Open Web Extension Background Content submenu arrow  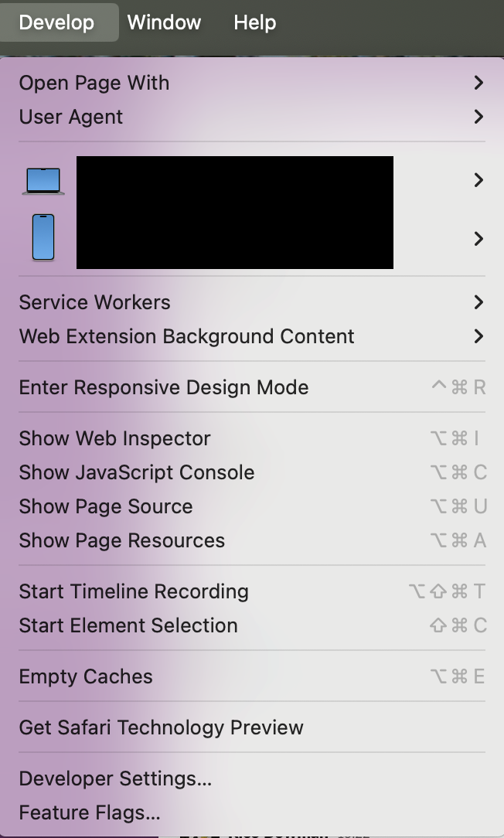(478, 336)
